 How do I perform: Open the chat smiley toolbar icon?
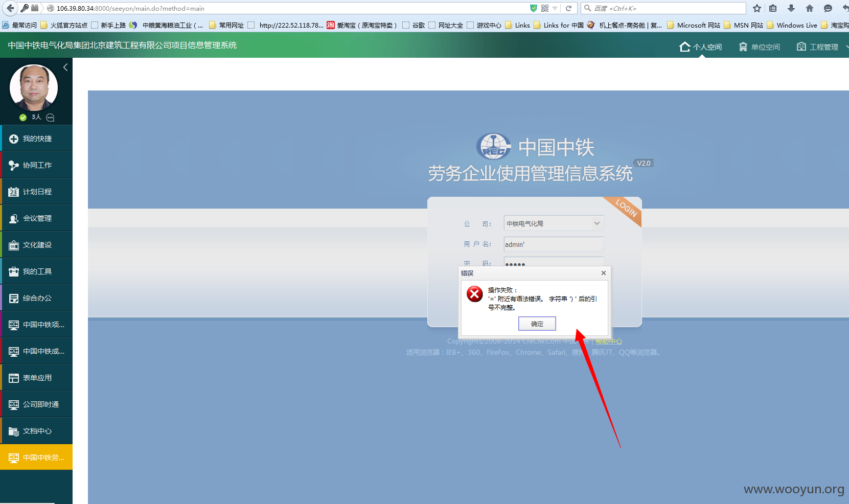pos(828,8)
